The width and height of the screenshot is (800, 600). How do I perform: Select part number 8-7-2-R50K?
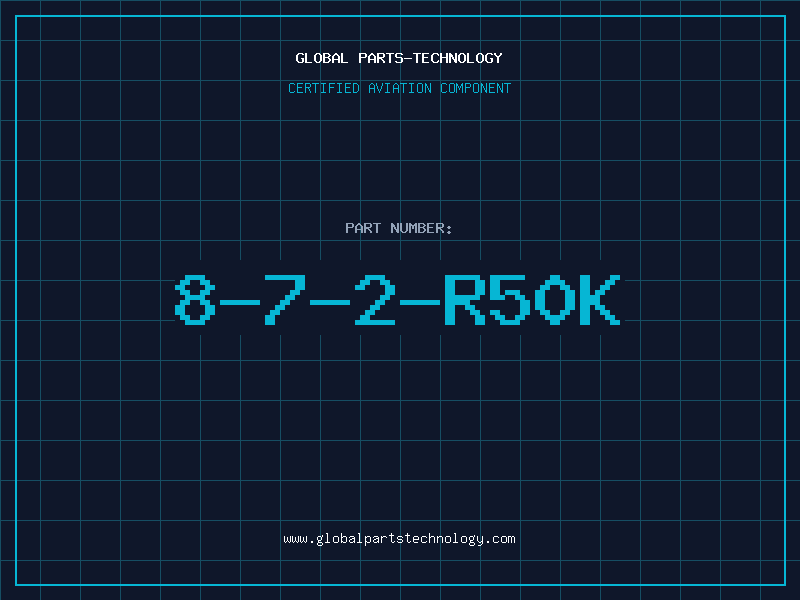(x=397, y=299)
